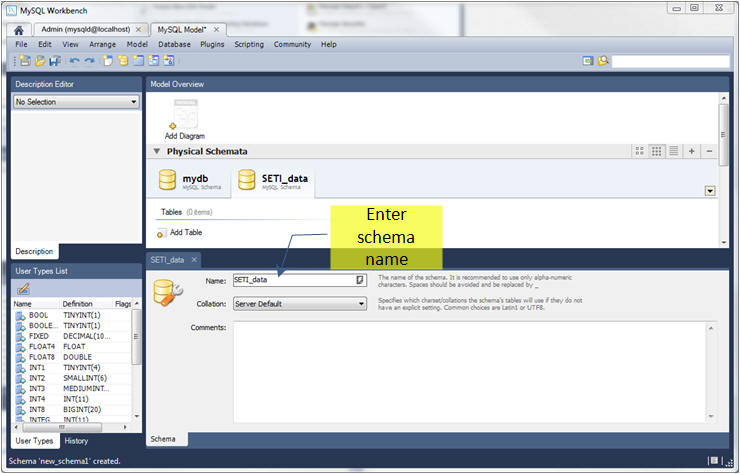Image resolution: width=740 pixels, height=474 pixels.
Task: Open the No Selection dropdown
Action: tap(76, 102)
